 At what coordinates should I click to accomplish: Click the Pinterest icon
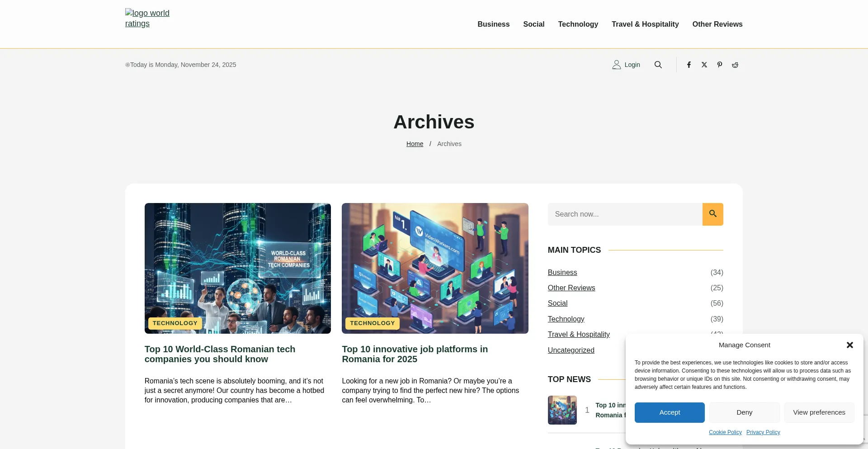720,65
